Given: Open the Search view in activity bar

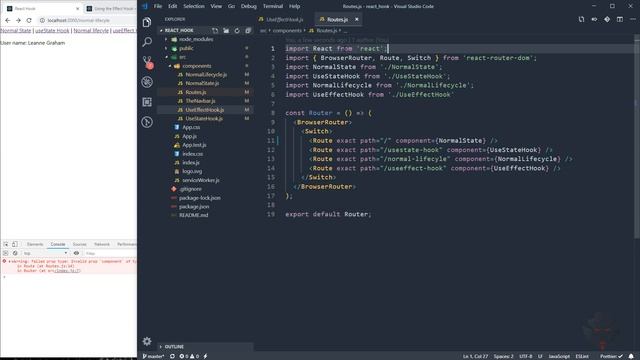Looking at the screenshot, I should click(147, 42).
